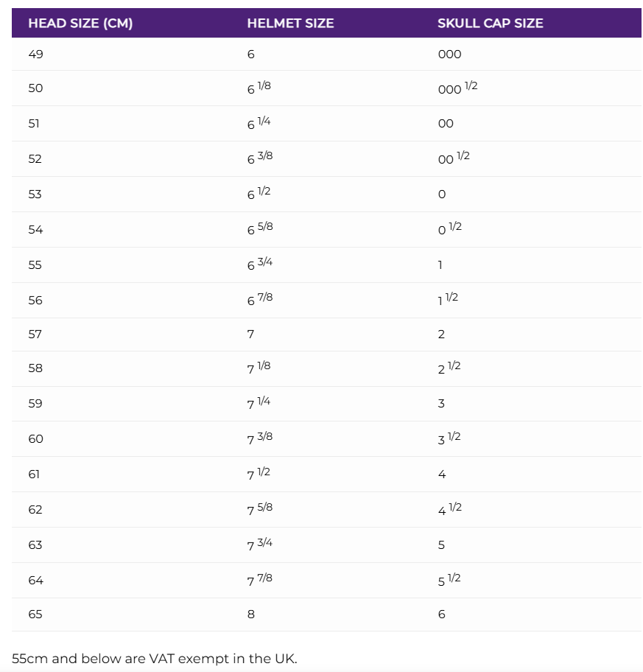Click skull cap size 0 1/2 cell
The image size is (643, 672).
(x=449, y=229)
